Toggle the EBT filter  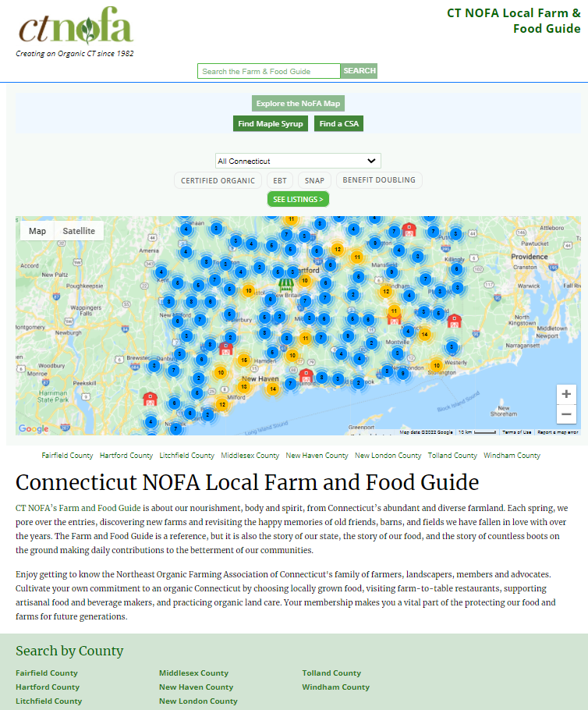point(279,180)
